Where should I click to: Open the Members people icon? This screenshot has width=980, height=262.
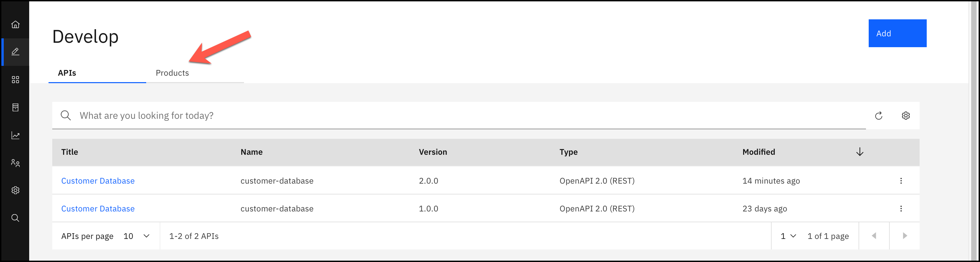click(15, 163)
